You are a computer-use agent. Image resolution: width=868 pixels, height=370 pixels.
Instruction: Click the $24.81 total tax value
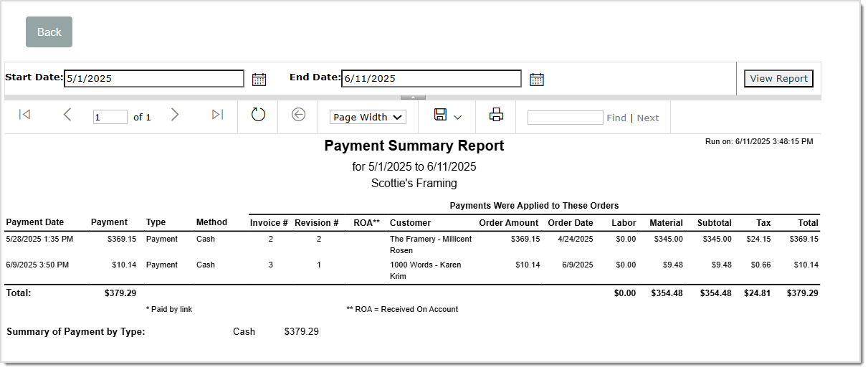click(758, 293)
